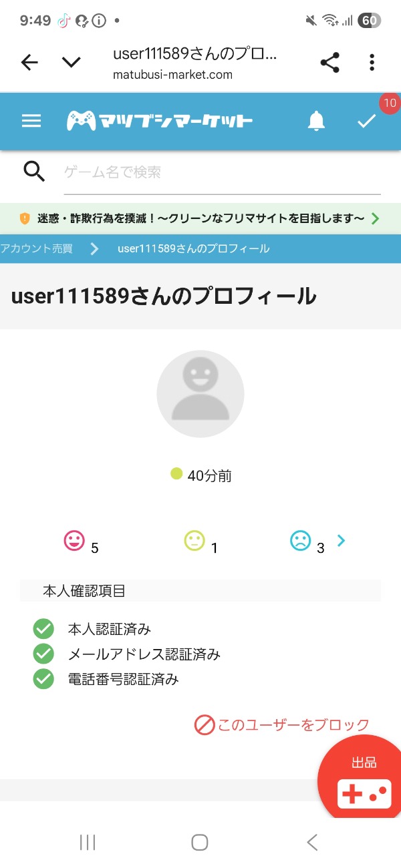The height and width of the screenshot is (868, 401).
Task: Tap the sad face bad ratings
Action: pyautogui.click(x=301, y=541)
